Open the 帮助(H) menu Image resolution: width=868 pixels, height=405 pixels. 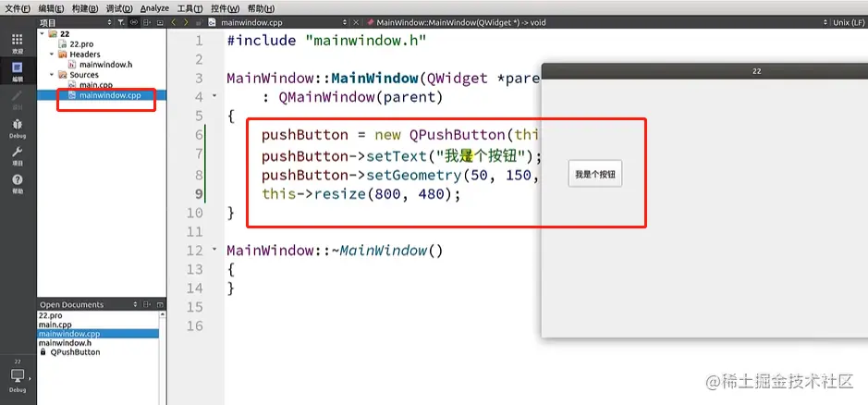pos(261,8)
